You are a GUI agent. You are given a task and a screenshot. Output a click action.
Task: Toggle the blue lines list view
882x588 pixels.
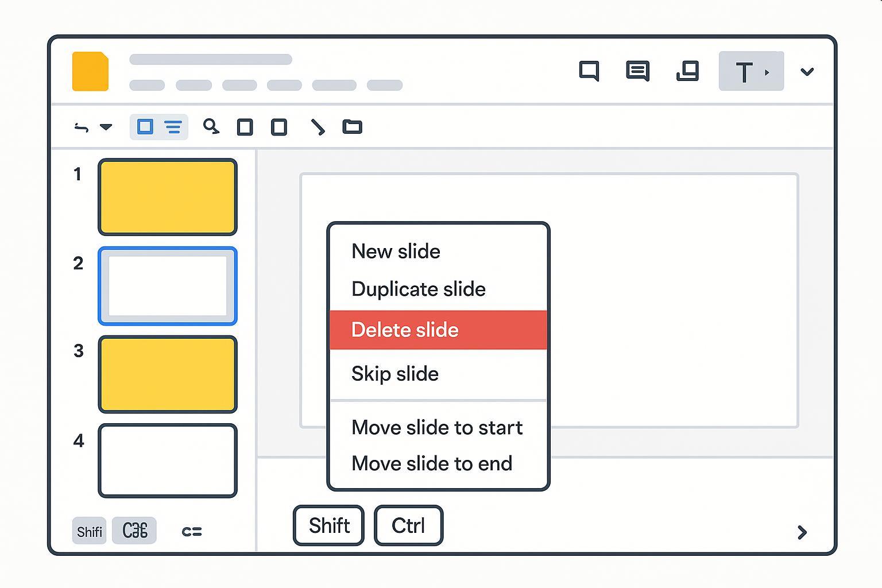click(x=173, y=127)
